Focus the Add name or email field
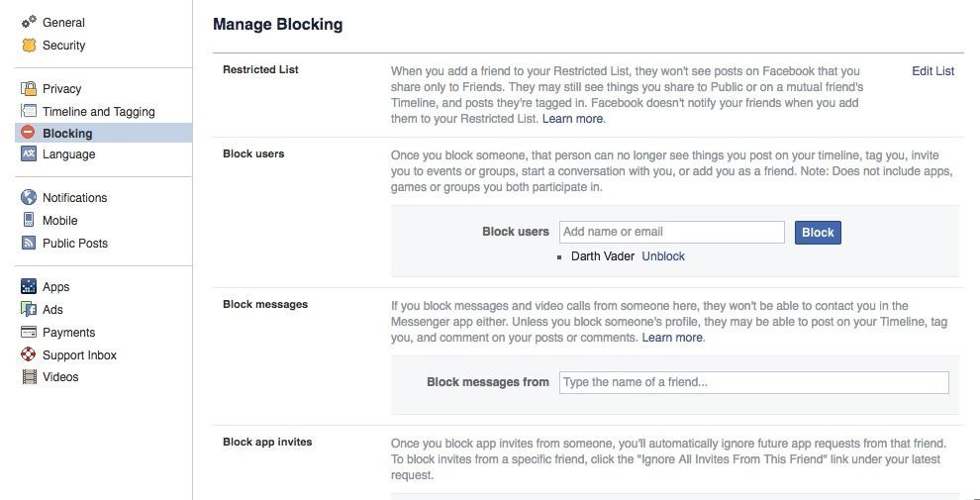Viewport: 980px width, 500px height. click(x=672, y=232)
